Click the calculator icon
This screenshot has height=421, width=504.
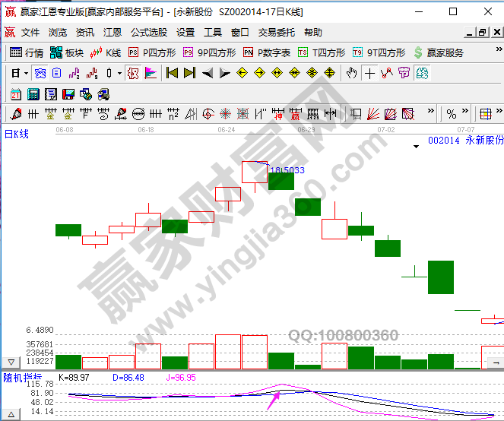pyautogui.click(x=33, y=94)
